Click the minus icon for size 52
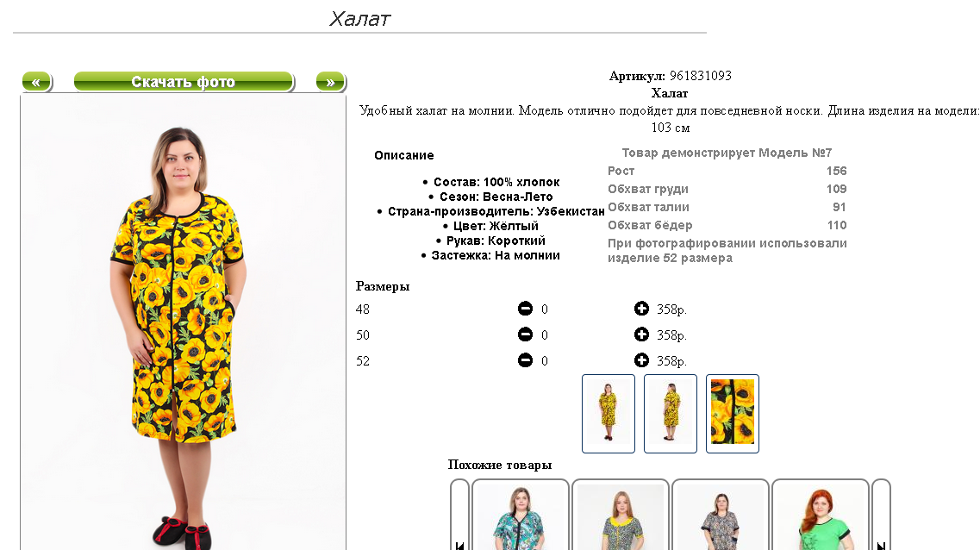 point(525,360)
